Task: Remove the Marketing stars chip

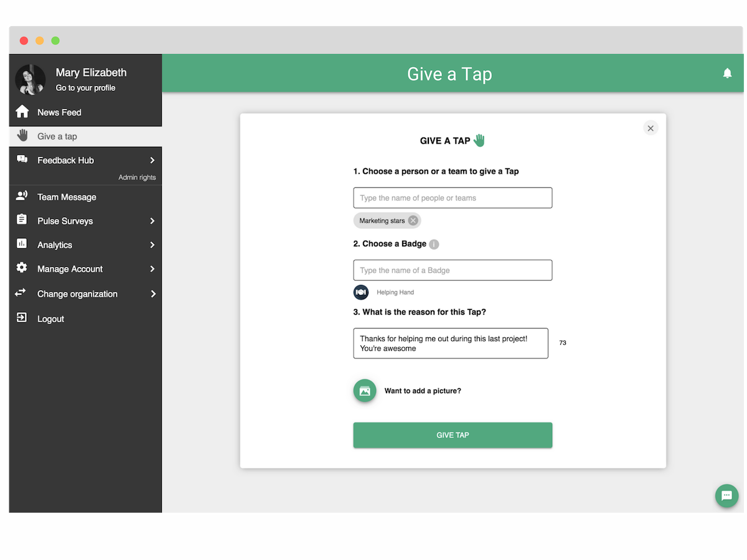Action: pyautogui.click(x=413, y=220)
